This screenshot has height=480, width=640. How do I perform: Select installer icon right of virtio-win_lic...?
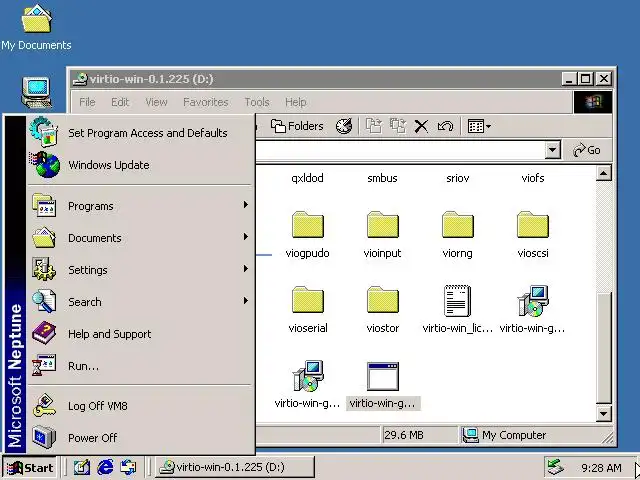point(533,310)
